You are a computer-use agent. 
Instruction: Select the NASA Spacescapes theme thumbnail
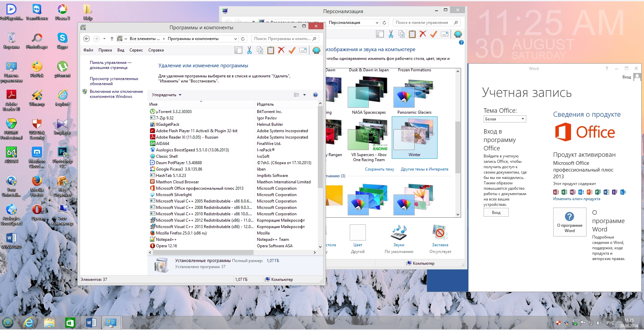coord(369,95)
